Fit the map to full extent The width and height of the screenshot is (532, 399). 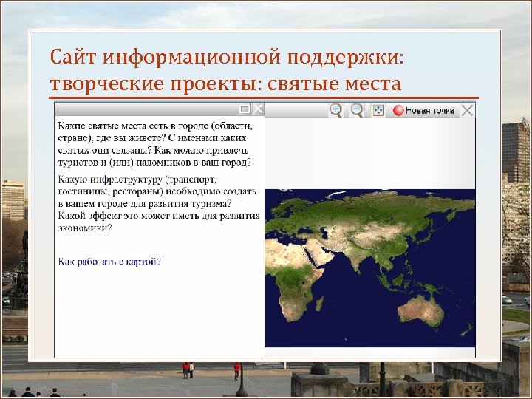pyautogui.click(x=378, y=110)
